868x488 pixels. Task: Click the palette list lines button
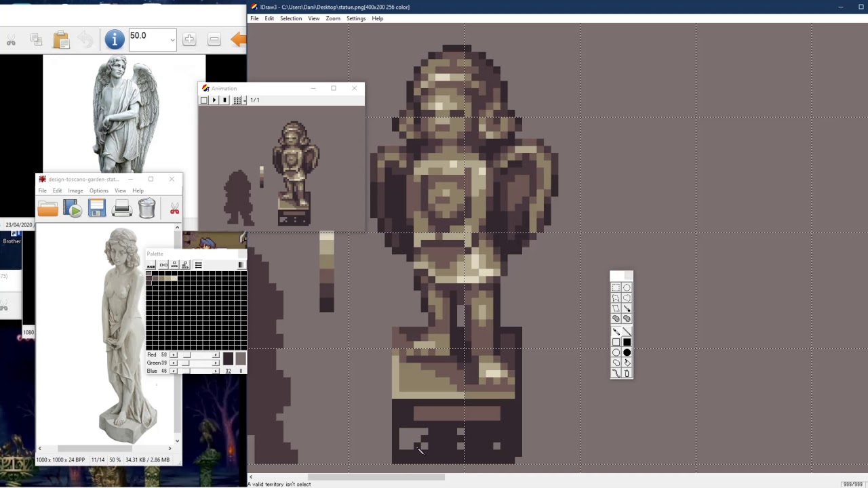point(198,264)
